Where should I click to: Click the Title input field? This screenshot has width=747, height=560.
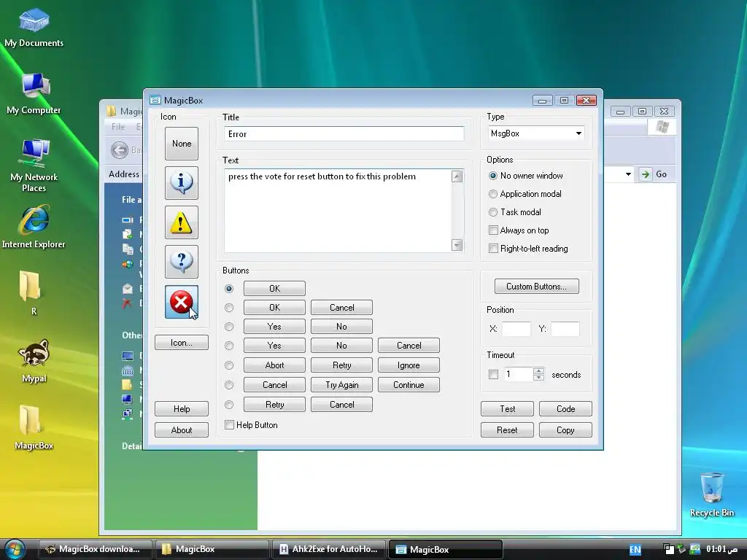point(344,134)
